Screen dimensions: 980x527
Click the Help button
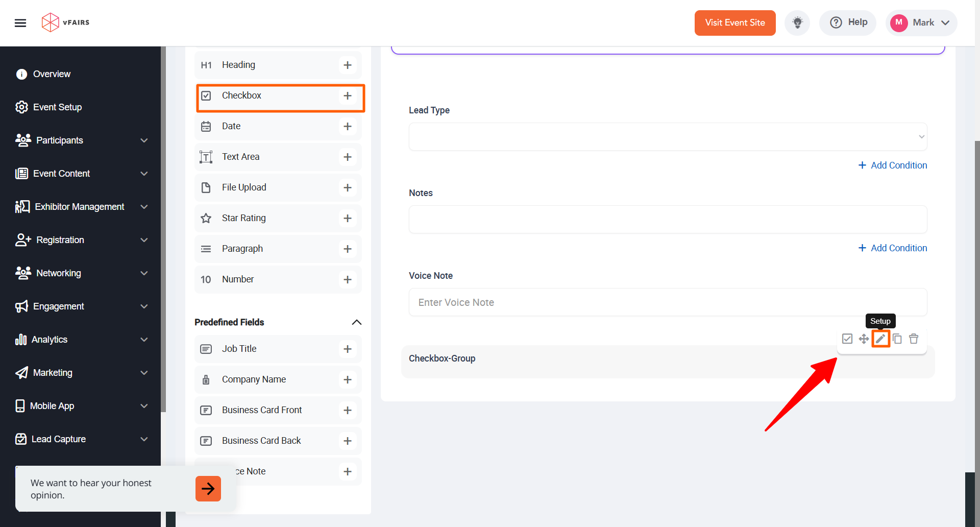pos(848,22)
